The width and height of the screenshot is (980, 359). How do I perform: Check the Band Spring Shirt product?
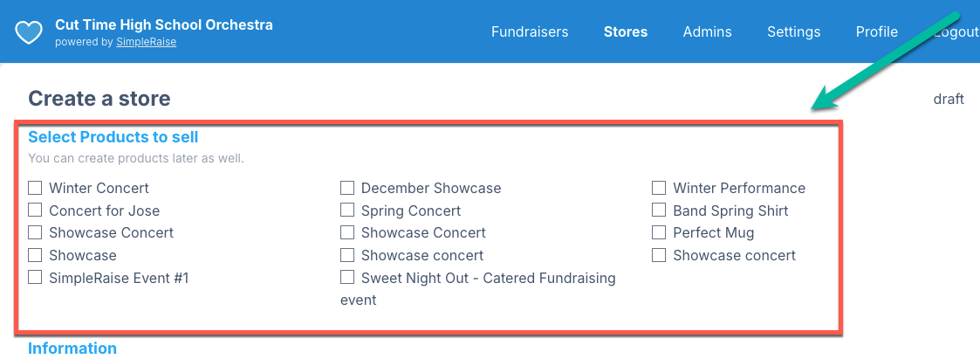pyautogui.click(x=659, y=211)
